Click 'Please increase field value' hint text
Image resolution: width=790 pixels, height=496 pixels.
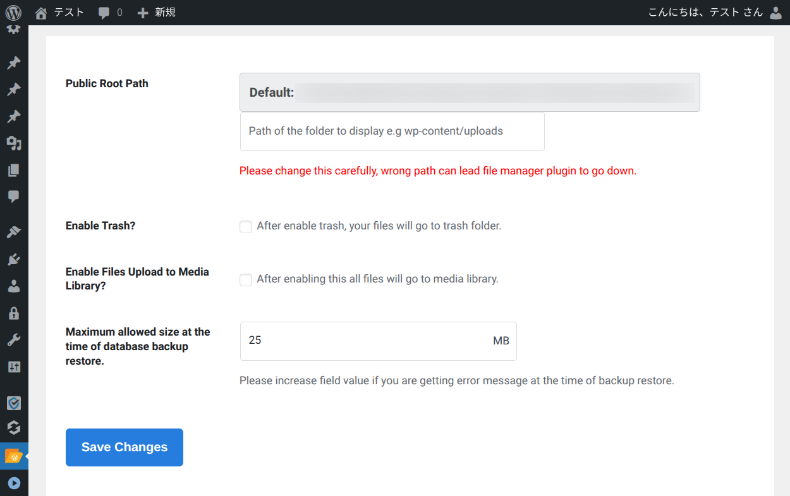(456, 381)
